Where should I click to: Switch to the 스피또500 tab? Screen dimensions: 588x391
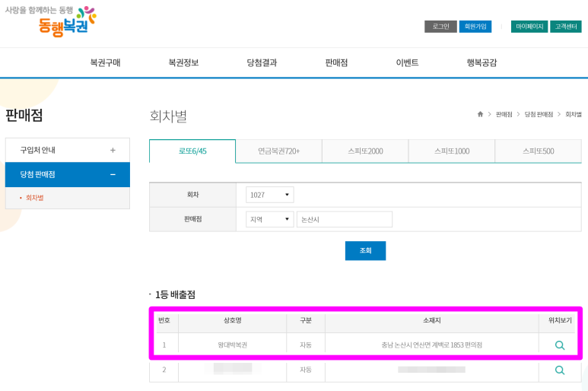(538, 151)
